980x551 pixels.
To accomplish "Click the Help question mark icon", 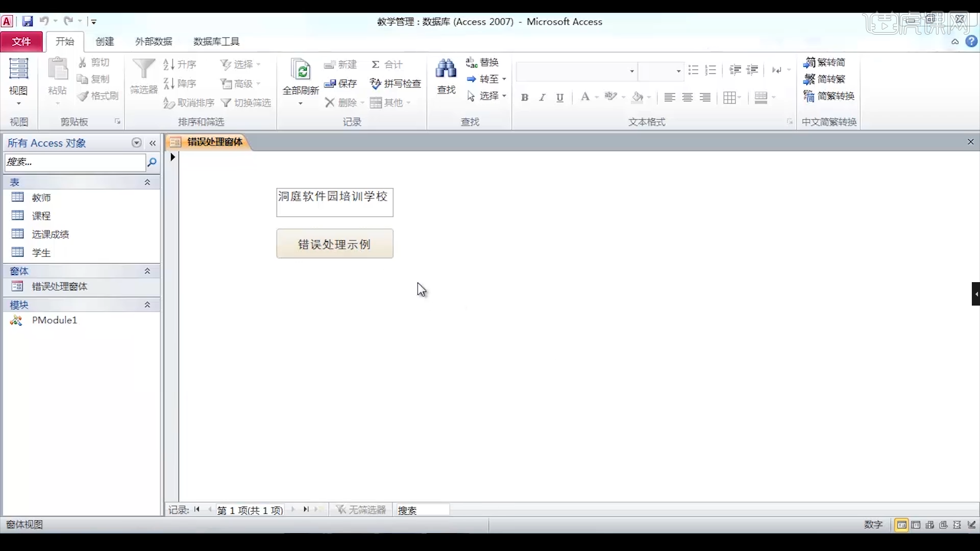I will tap(971, 42).
